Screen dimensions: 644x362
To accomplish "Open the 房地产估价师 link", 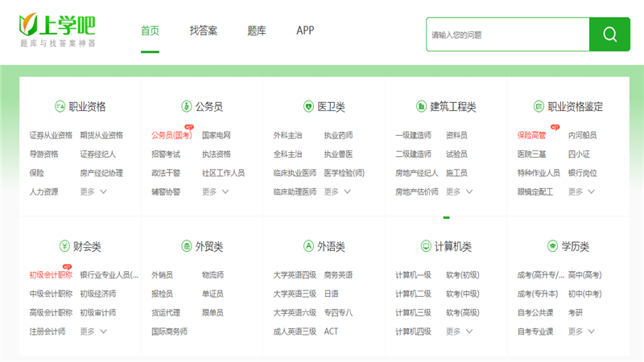I will (x=417, y=191).
